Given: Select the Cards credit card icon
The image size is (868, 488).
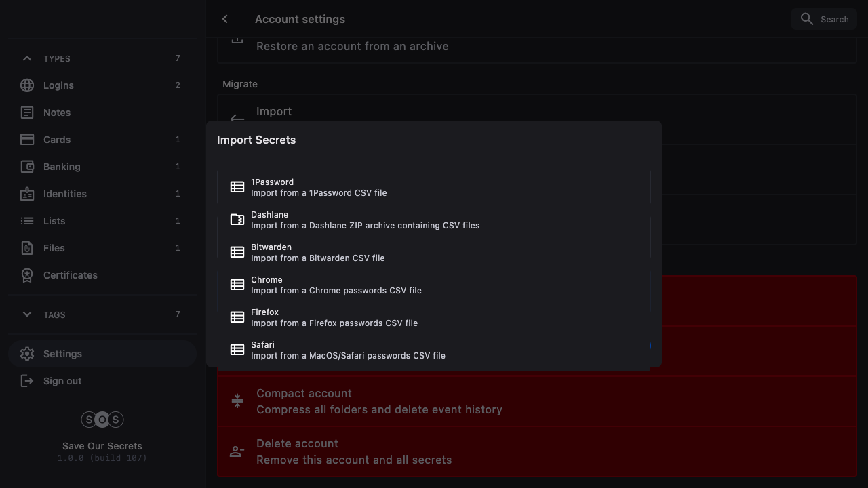Looking at the screenshot, I should tap(27, 140).
